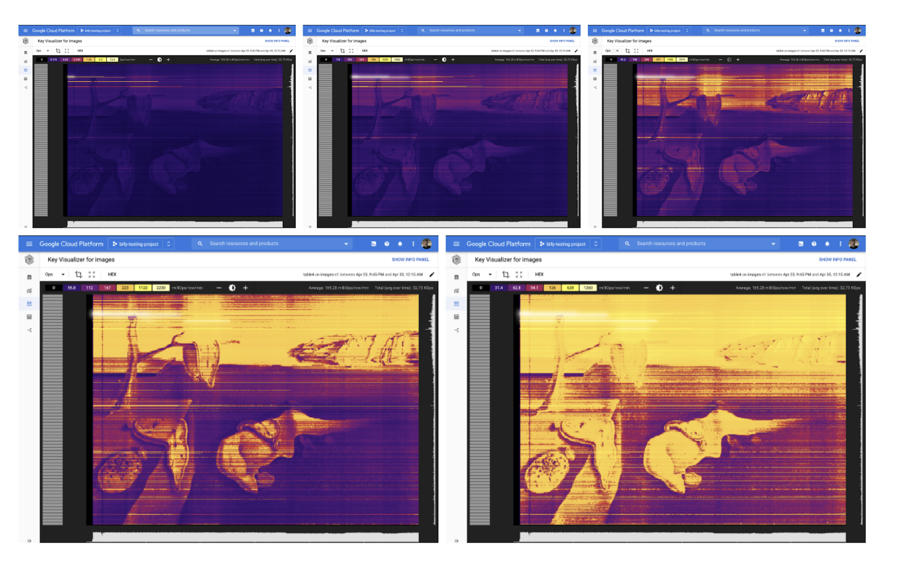Expand the search bar dropdown arrow in bottom-left header

point(346,244)
